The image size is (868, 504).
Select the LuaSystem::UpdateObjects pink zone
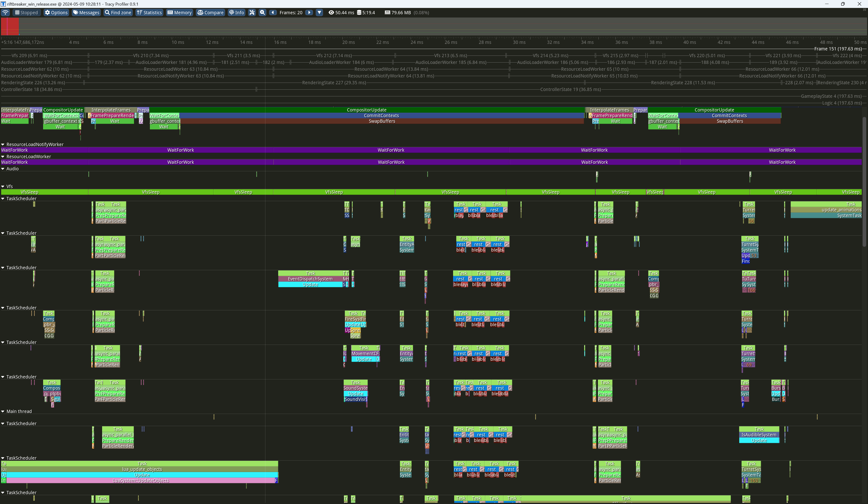point(141,481)
